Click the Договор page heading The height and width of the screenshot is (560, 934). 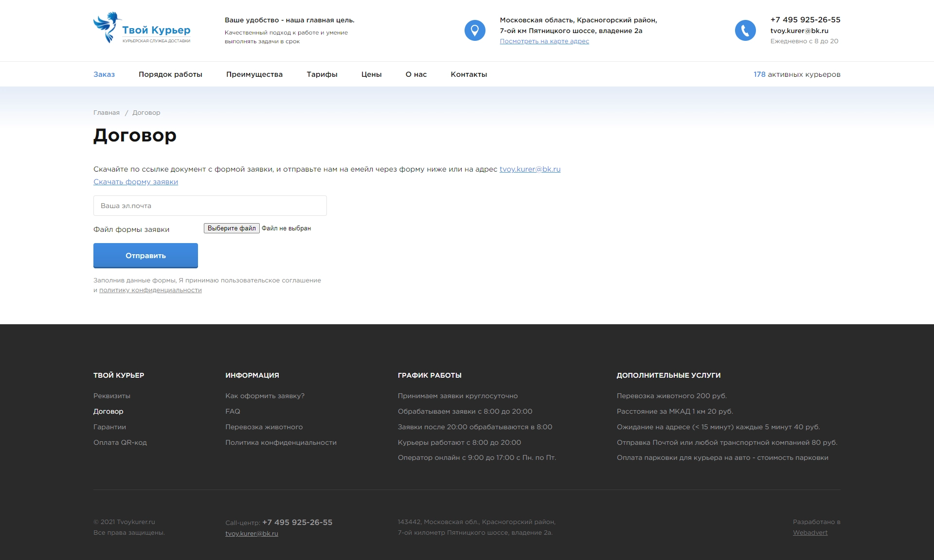[135, 135]
